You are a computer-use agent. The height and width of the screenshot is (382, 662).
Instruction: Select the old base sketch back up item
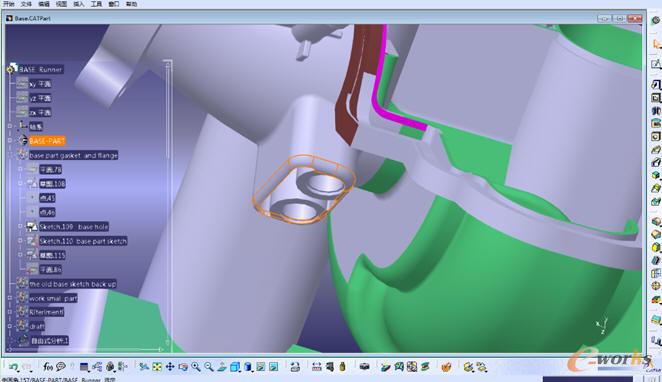click(72, 284)
